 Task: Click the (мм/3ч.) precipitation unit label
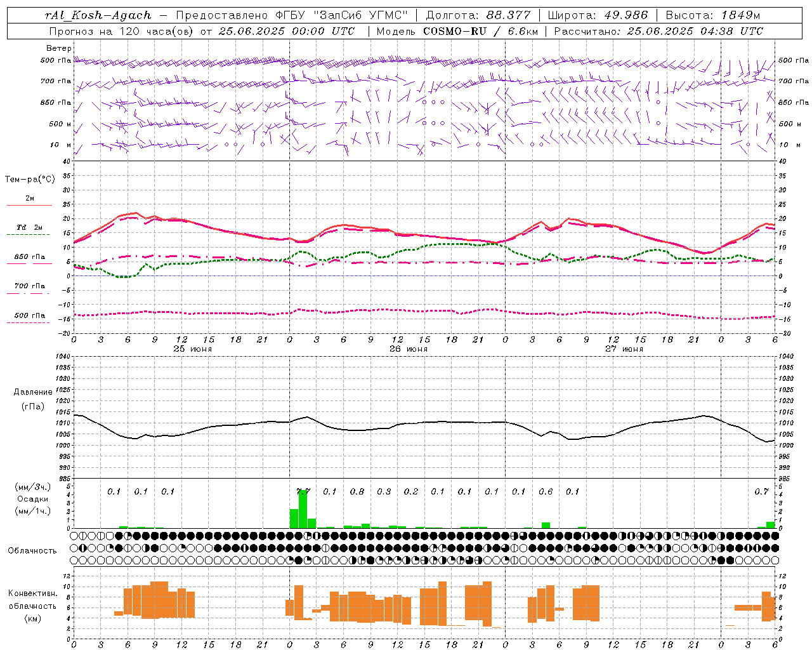[33, 487]
